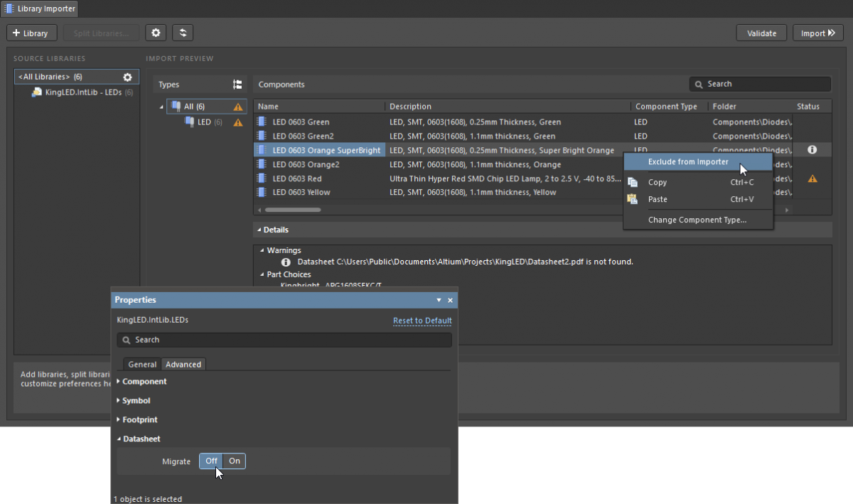Click the components list scroll left arrow
The width and height of the screenshot is (853, 504).
[x=259, y=210]
